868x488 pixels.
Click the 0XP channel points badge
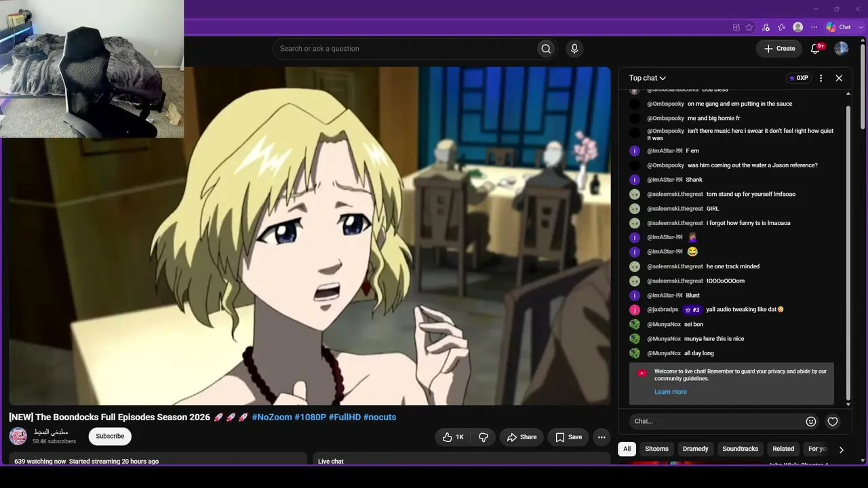(798, 78)
